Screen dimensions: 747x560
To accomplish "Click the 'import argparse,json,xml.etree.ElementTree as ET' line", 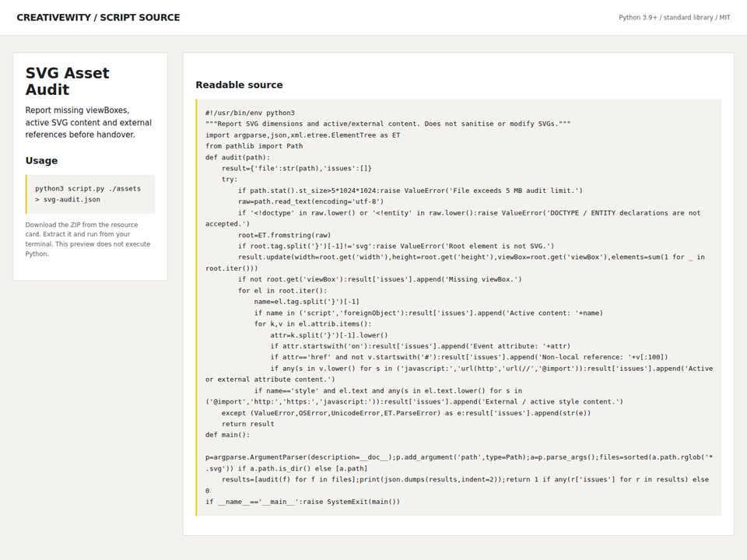I will click(303, 135).
